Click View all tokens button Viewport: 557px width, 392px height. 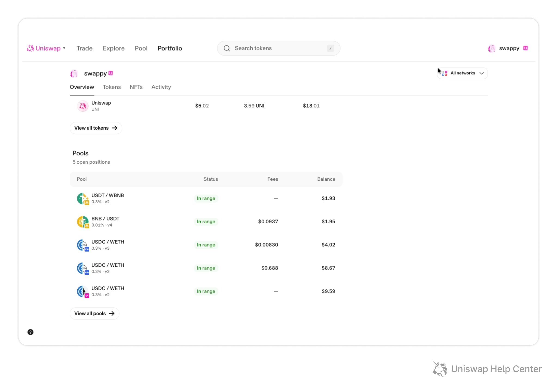tap(96, 128)
